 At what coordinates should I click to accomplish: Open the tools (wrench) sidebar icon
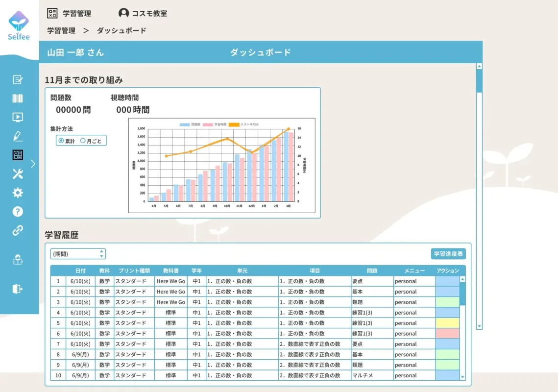(x=18, y=173)
